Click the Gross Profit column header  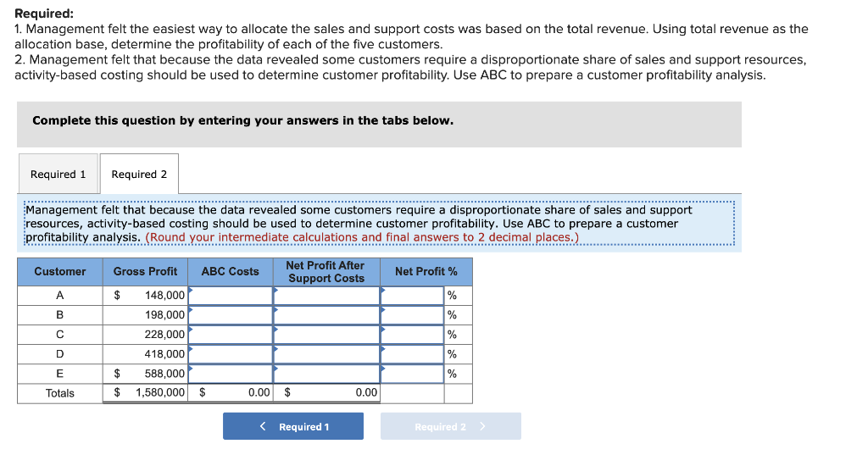pos(145,272)
